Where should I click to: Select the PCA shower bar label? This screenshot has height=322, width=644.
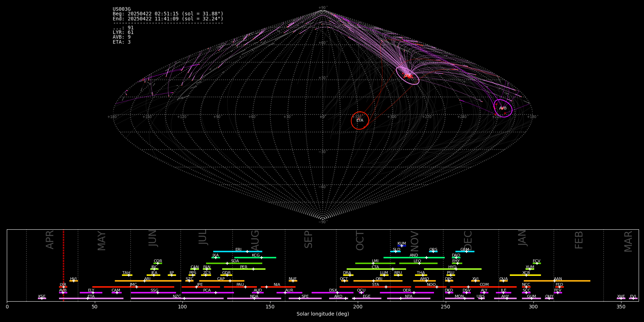click(207, 291)
